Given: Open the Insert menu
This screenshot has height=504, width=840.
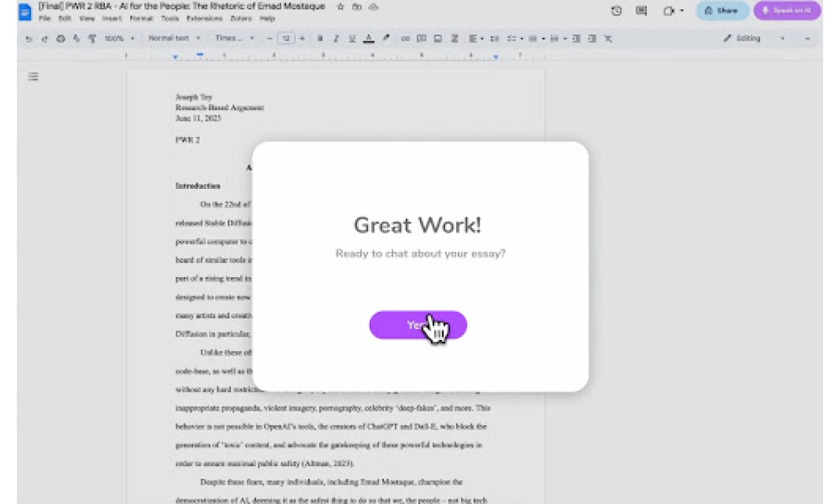Looking at the screenshot, I should coord(112,18).
